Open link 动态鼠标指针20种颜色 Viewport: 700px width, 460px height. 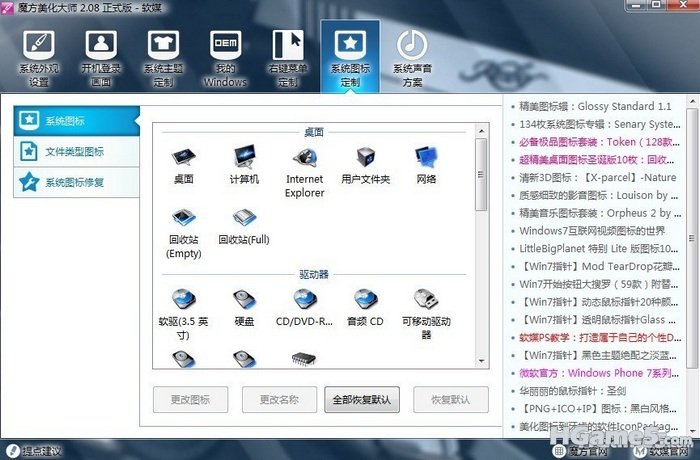point(599,302)
